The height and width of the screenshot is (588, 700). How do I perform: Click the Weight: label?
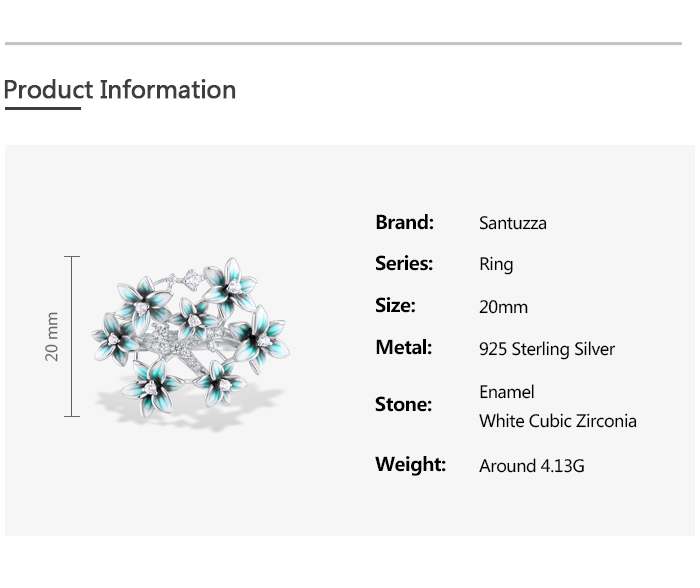(x=410, y=465)
